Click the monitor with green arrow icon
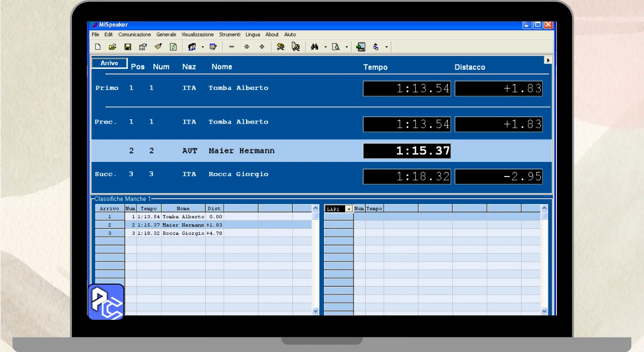644x352 pixels. click(361, 47)
